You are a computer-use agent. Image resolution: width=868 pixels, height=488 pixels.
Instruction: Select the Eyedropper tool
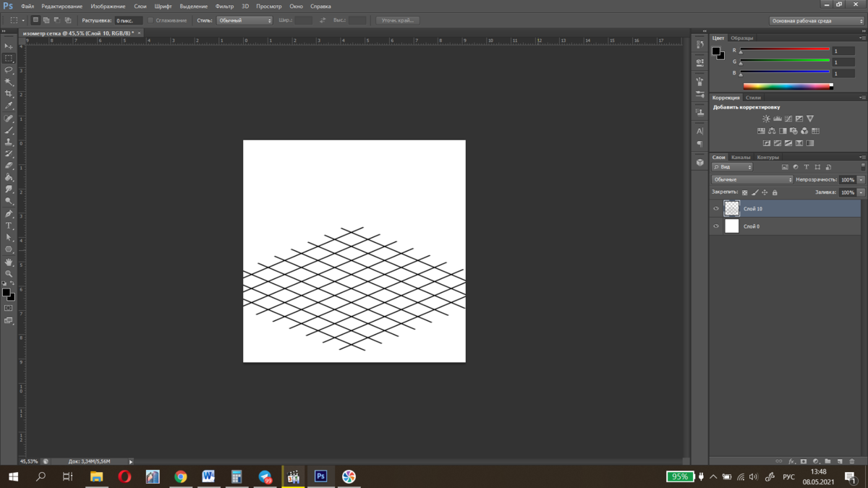coord(9,106)
